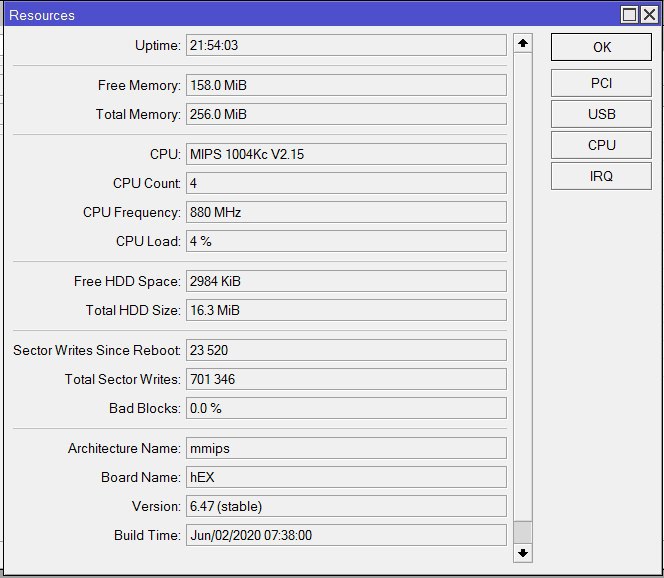Click the CPU field MIPS 1004Kc V2.15

tap(346, 154)
